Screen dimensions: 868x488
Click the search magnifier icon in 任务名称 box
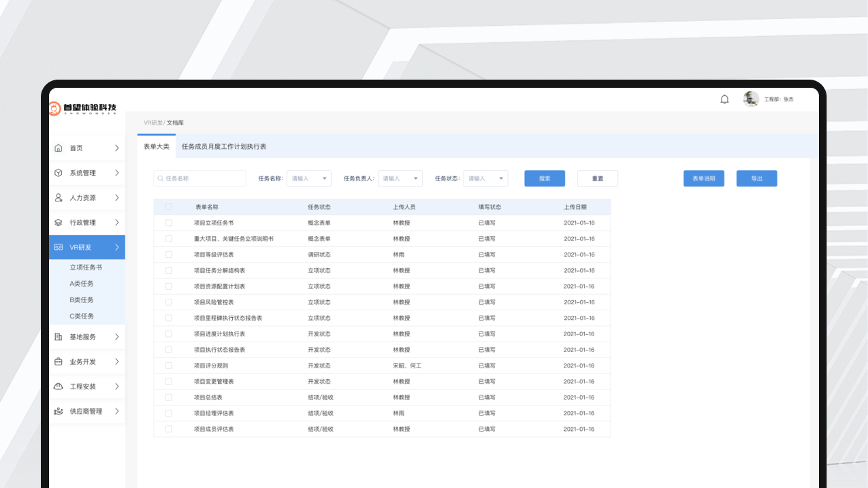161,178
